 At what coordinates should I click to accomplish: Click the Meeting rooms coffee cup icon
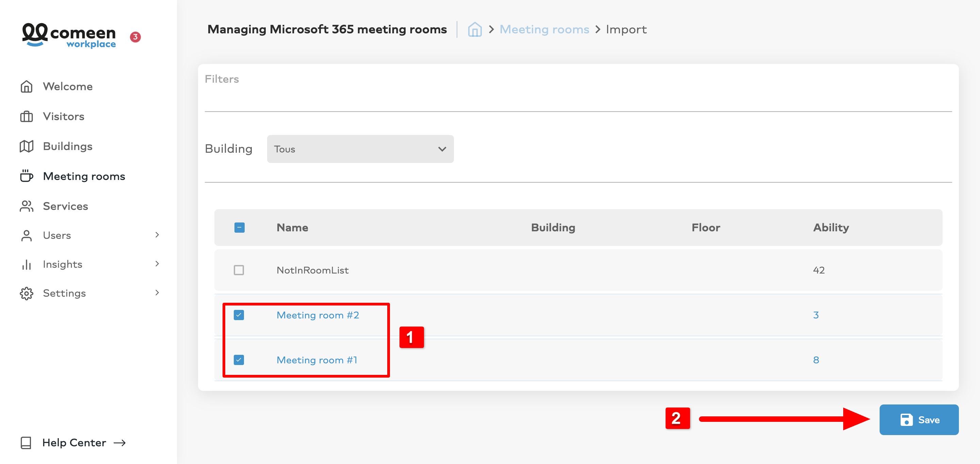26,176
